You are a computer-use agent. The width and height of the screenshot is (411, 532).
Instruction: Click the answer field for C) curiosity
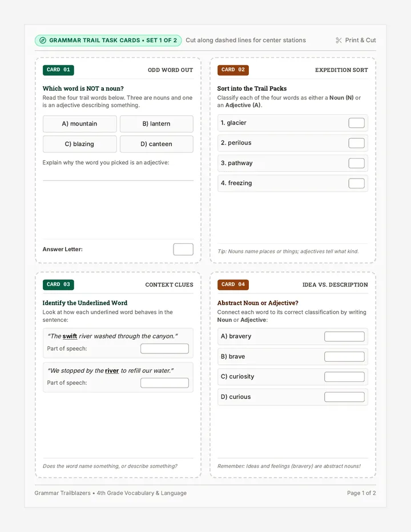(x=344, y=377)
